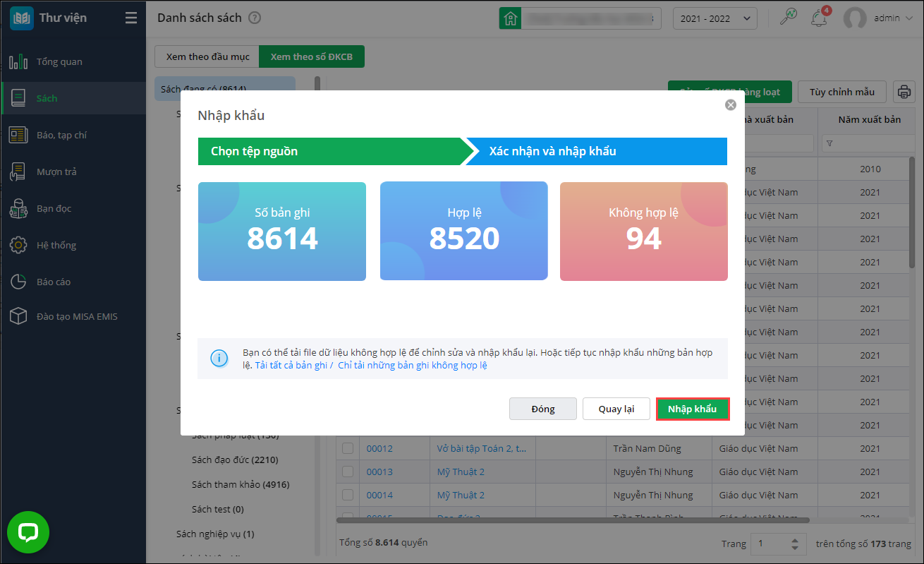
Task: Click the Năm xuất bản filter field
Action: click(x=870, y=143)
